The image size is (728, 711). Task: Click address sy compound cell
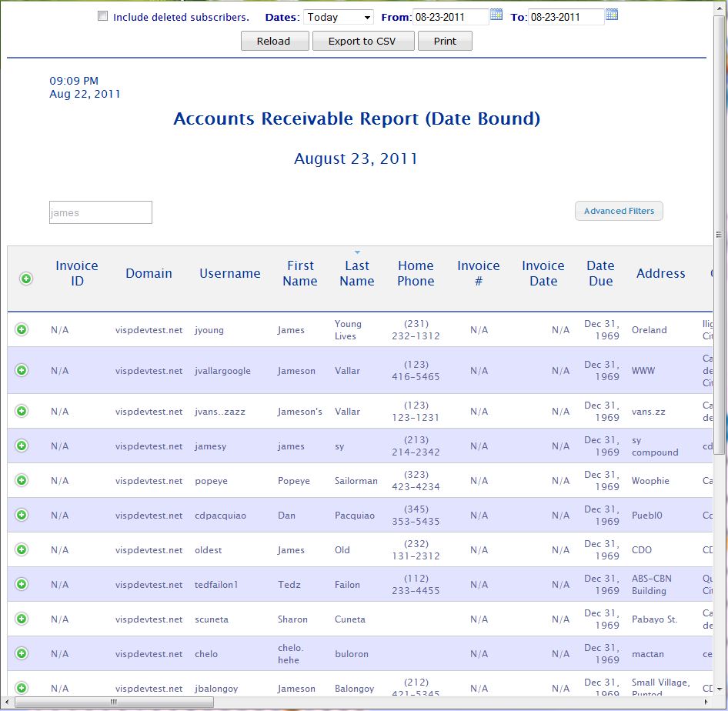pos(655,446)
